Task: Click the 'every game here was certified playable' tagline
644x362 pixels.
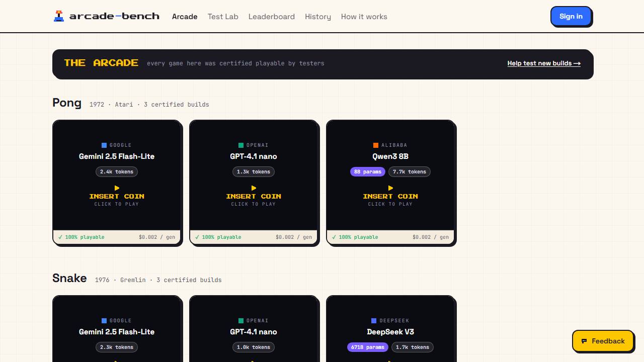Action: coord(235,63)
